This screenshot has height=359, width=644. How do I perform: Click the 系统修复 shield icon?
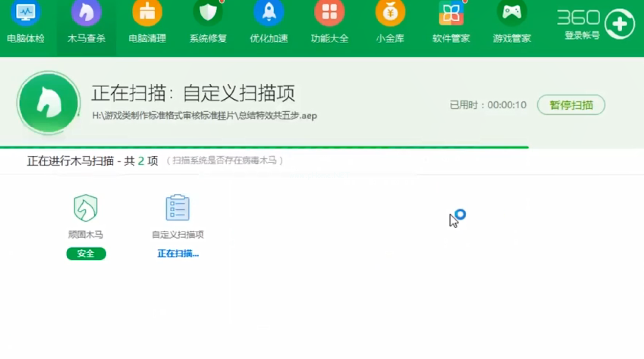click(208, 13)
